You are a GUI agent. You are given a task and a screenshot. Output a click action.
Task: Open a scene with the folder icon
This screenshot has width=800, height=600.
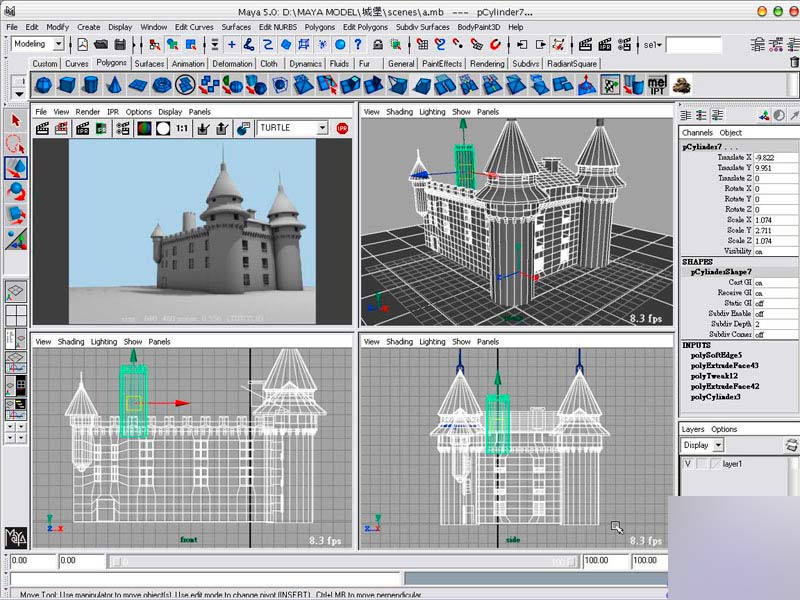[x=101, y=45]
